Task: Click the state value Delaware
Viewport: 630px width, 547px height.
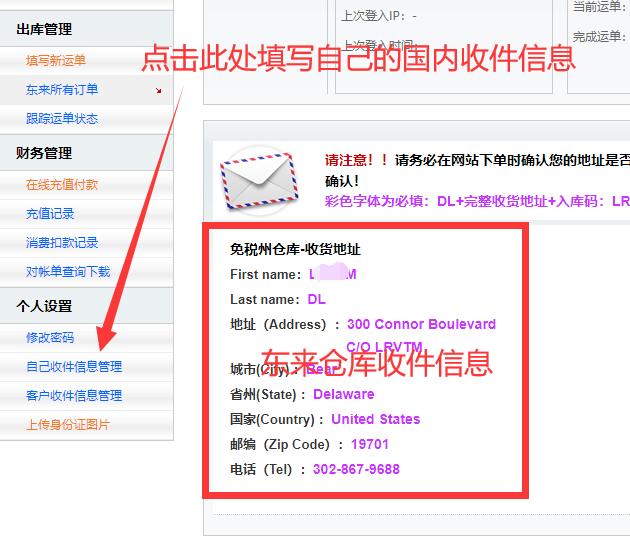Action: pyautogui.click(x=343, y=394)
